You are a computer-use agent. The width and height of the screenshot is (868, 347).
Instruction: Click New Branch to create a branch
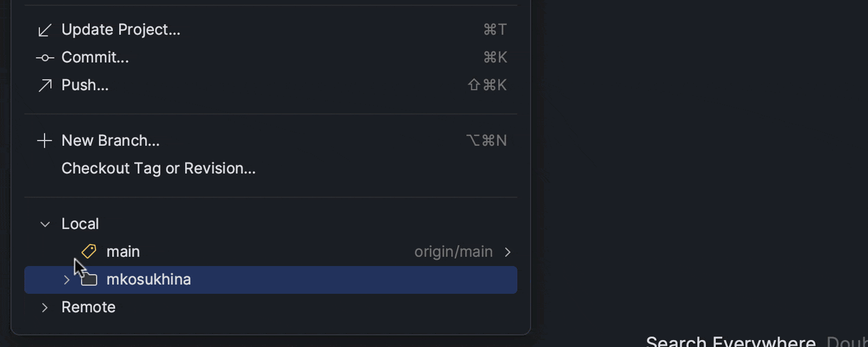coord(110,140)
